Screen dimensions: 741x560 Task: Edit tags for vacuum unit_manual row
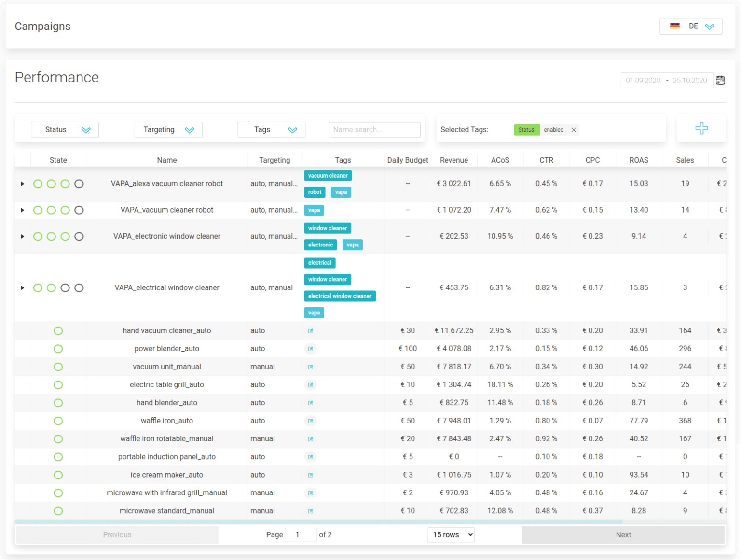pyautogui.click(x=311, y=367)
